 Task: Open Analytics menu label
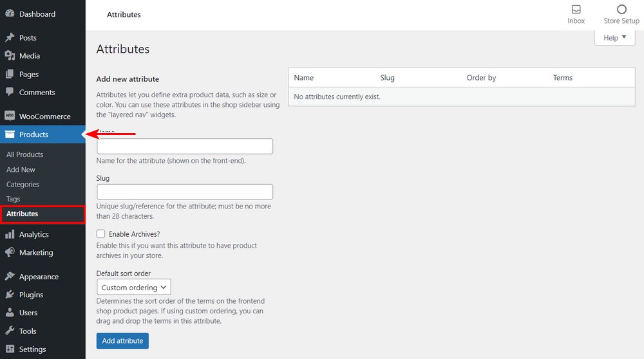(x=33, y=235)
